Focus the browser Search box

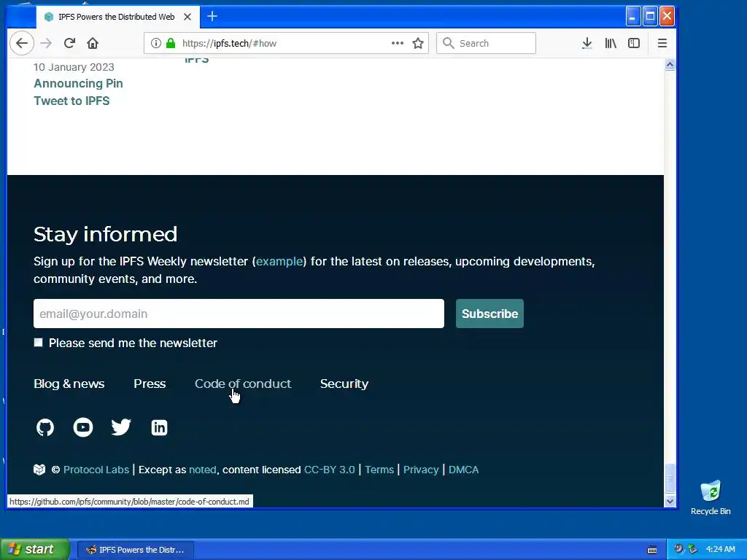[x=486, y=43]
